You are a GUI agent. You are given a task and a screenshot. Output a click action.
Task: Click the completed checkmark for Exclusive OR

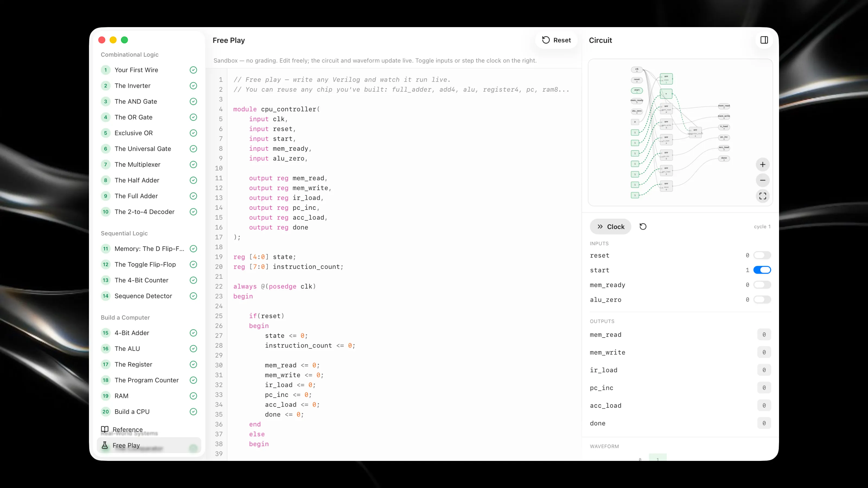click(x=193, y=133)
